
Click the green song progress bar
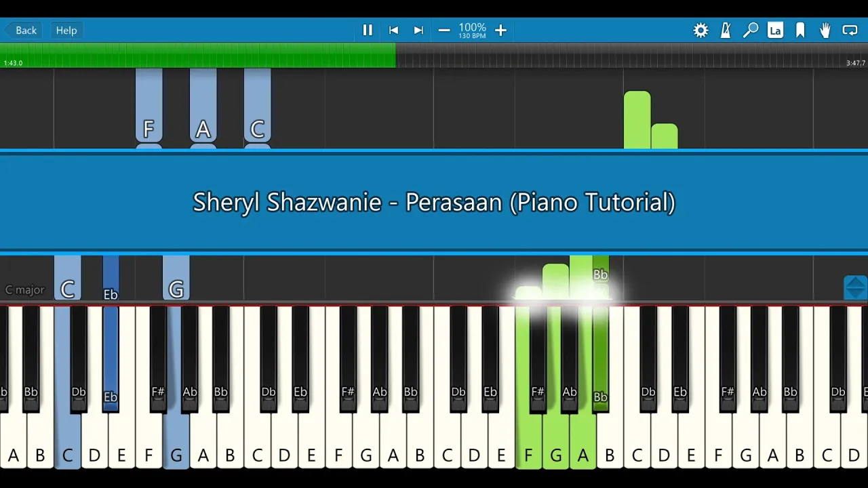tap(198, 54)
